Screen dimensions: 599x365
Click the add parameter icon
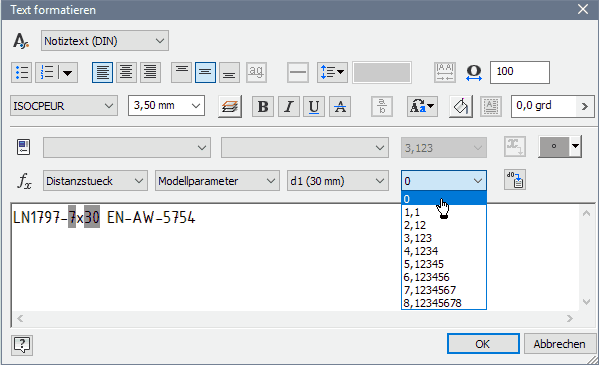point(515,180)
